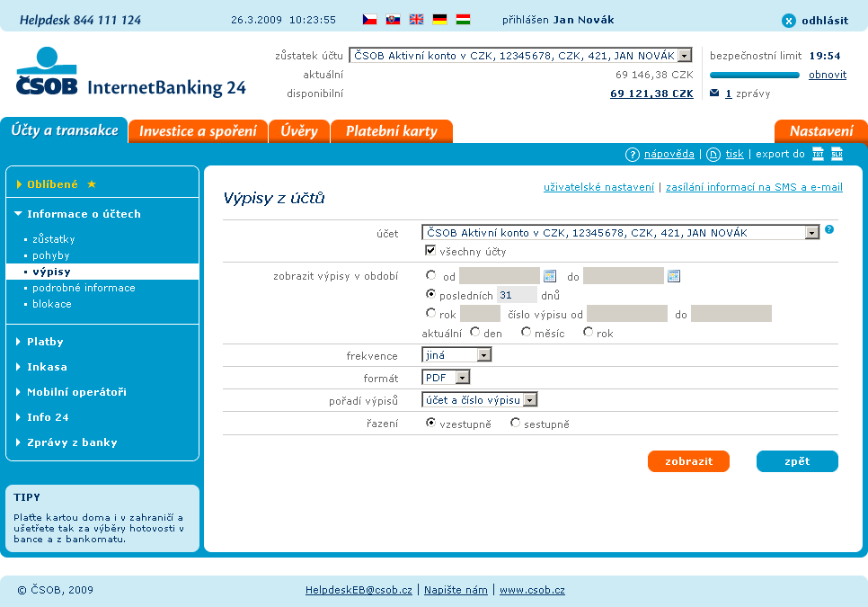
Task: Collapse the 'Informace o účtech' section
Action: click(x=77, y=214)
